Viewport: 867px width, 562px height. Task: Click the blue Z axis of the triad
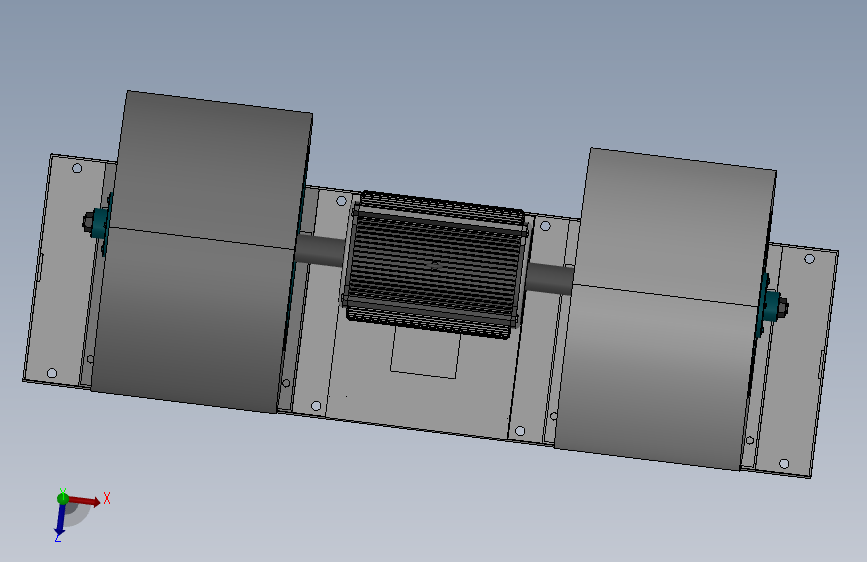[x=60, y=519]
